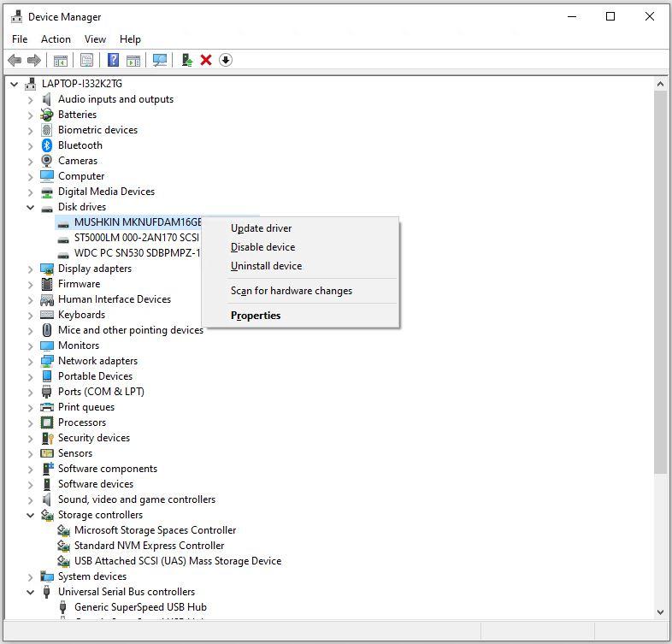Open the Action menu

(56, 39)
